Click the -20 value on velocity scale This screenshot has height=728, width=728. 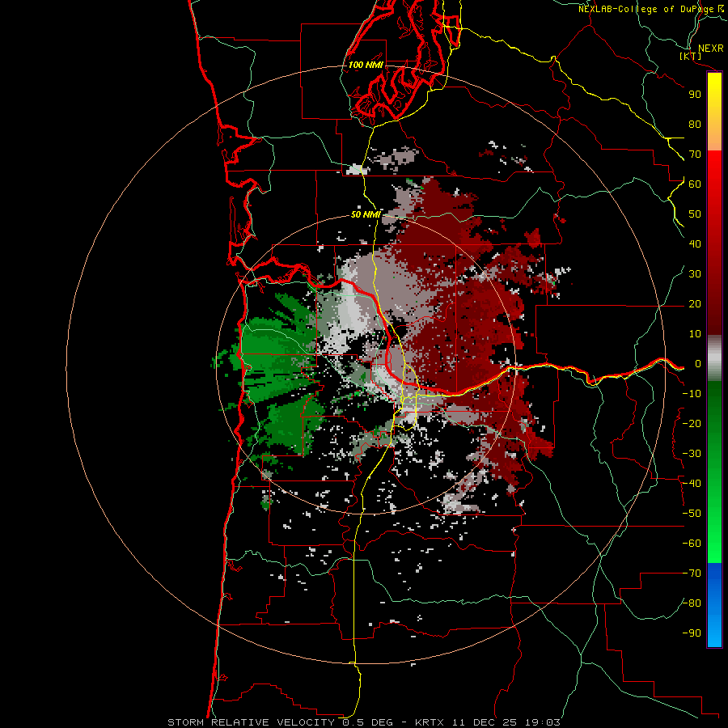[x=692, y=424]
